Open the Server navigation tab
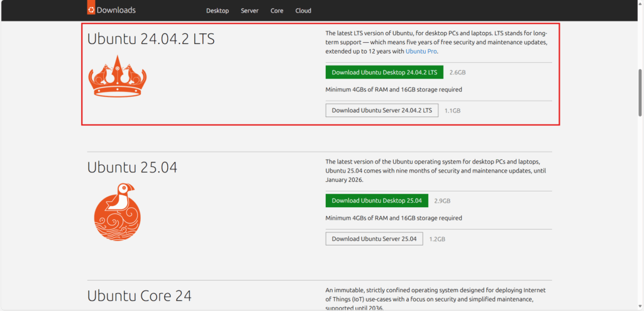This screenshot has height=311, width=644. [250, 11]
